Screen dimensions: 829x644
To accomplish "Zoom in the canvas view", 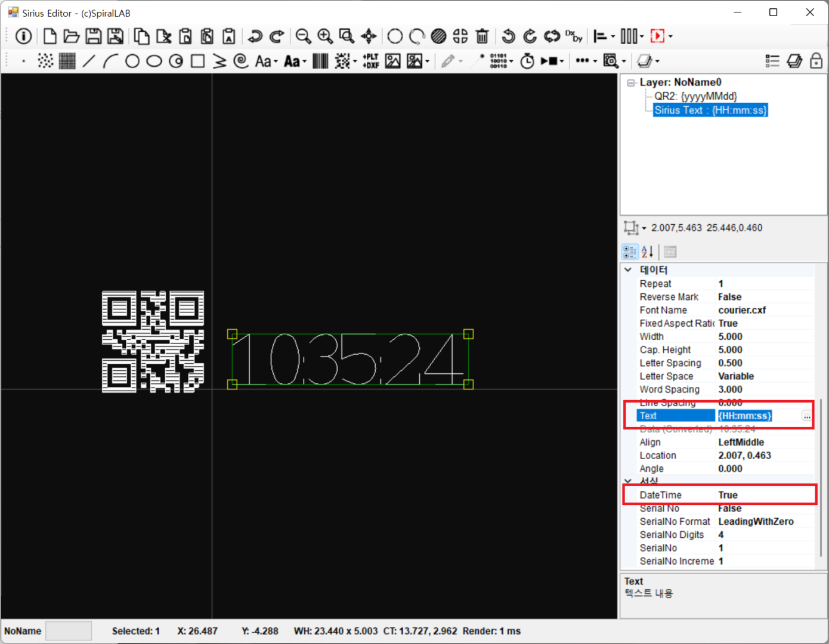I will click(325, 36).
